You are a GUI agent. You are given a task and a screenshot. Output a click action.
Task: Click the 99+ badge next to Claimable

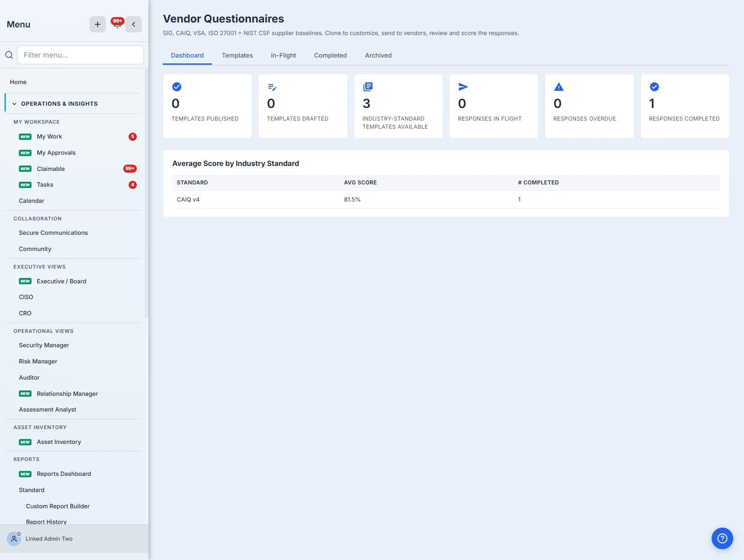[x=130, y=169]
